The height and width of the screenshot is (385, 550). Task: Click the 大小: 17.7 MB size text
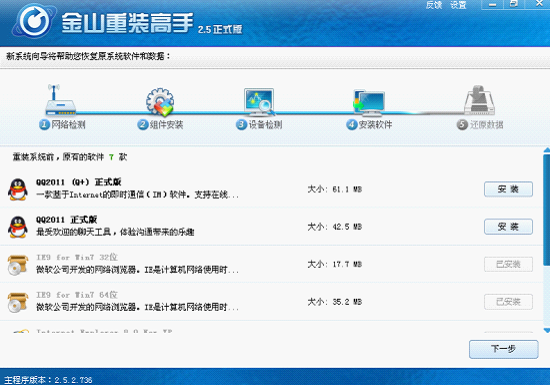(x=335, y=264)
